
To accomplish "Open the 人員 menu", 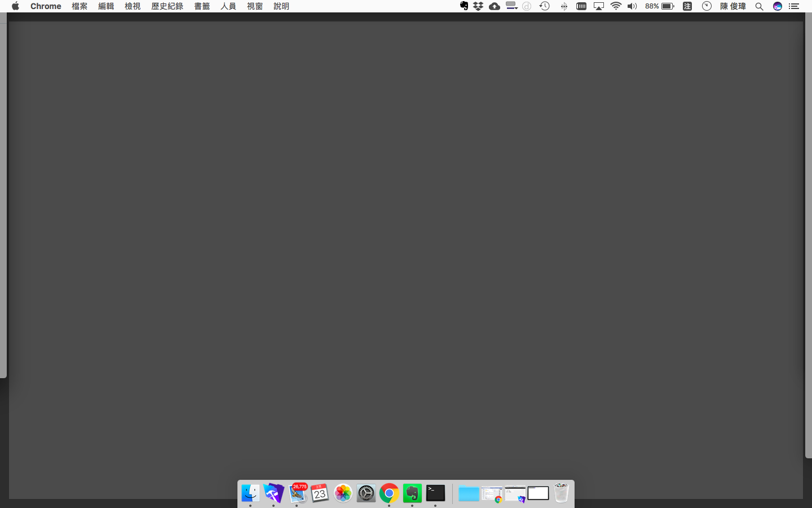I will [228, 6].
